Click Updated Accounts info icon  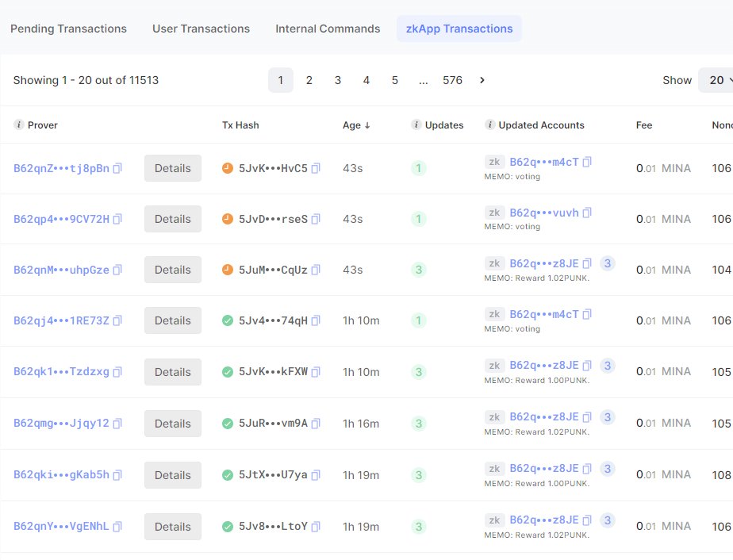[x=489, y=125]
